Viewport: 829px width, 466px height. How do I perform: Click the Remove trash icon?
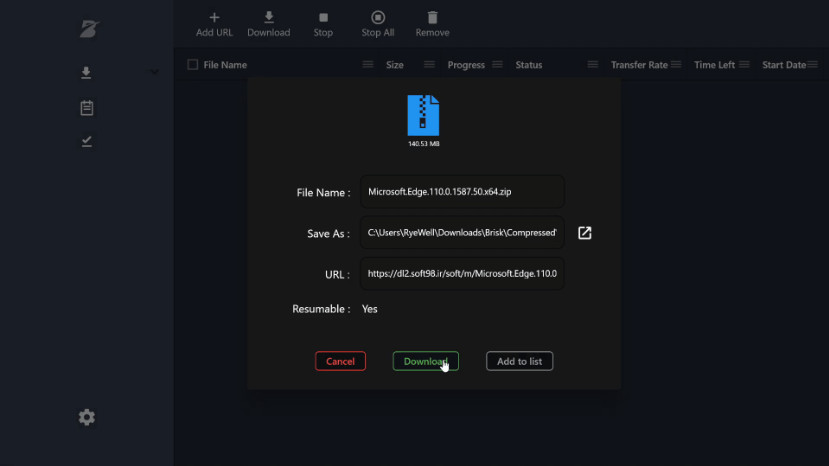coord(432,17)
